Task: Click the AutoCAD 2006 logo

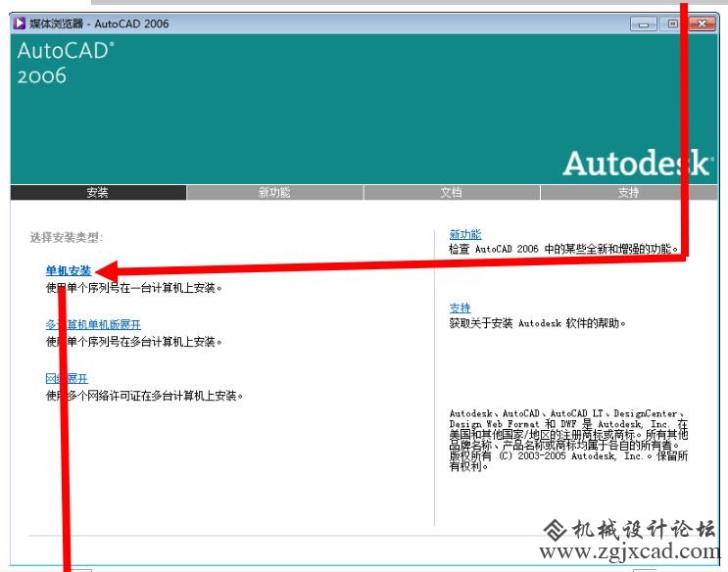Action: [x=66, y=63]
